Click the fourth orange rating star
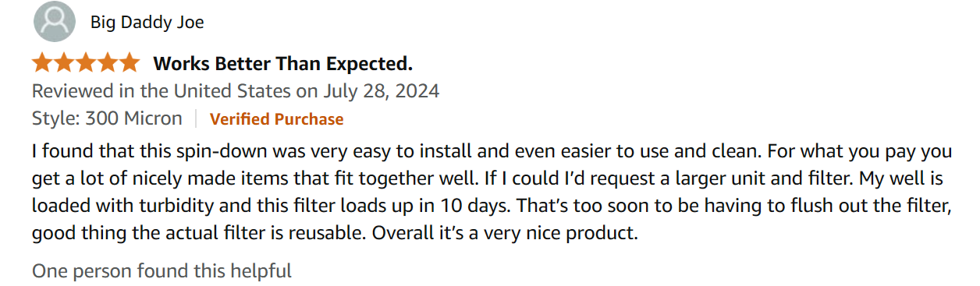This screenshot has height=286, width=980. pos(108,63)
